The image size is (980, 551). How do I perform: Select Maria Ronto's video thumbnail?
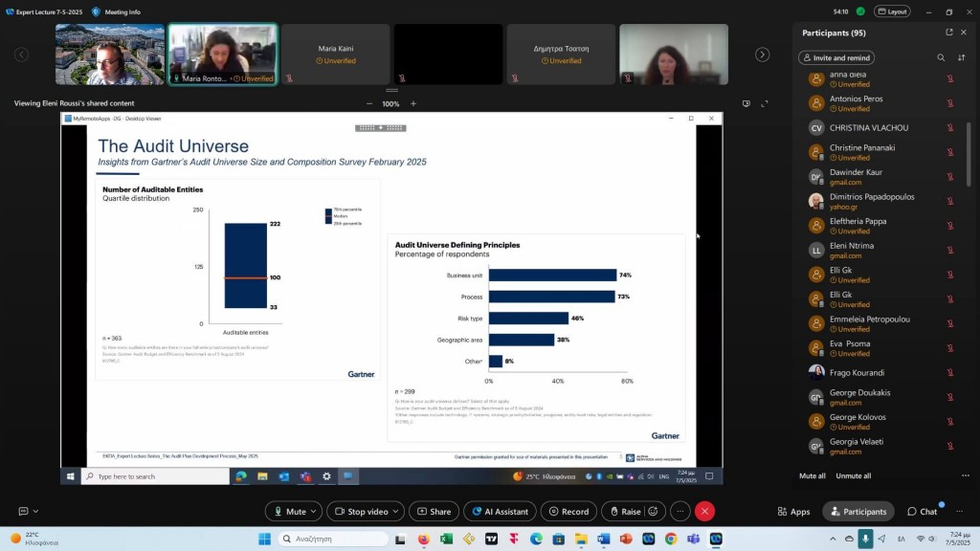click(x=222, y=55)
